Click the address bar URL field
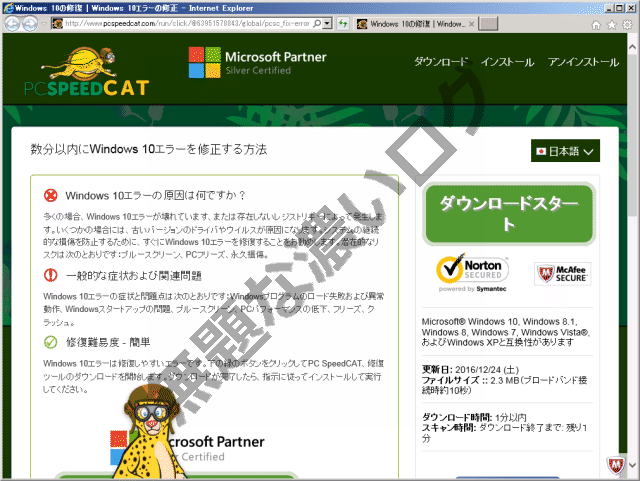Image resolution: width=640 pixels, height=481 pixels. point(187,24)
